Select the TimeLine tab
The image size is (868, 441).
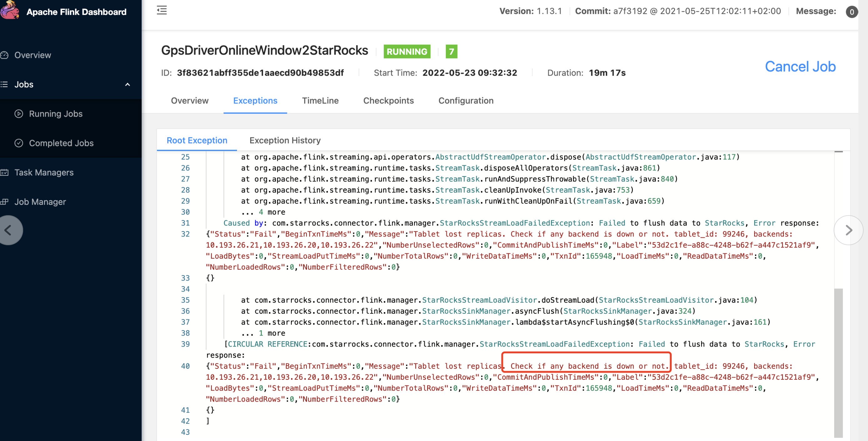tap(320, 100)
